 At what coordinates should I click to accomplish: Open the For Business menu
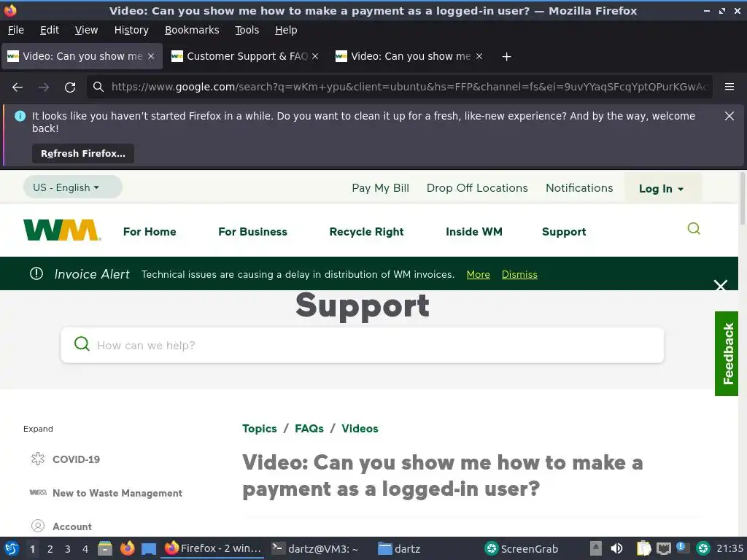click(x=252, y=232)
